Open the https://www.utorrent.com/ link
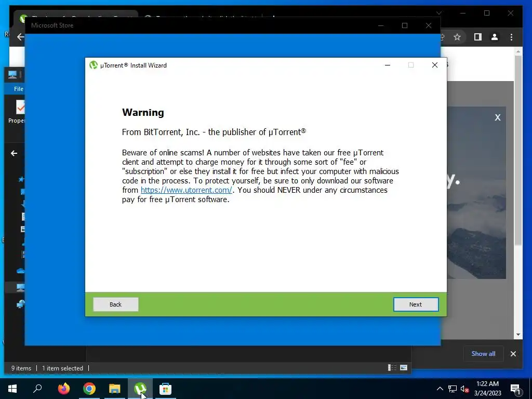Image resolution: width=532 pixels, height=399 pixels. coord(187,190)
